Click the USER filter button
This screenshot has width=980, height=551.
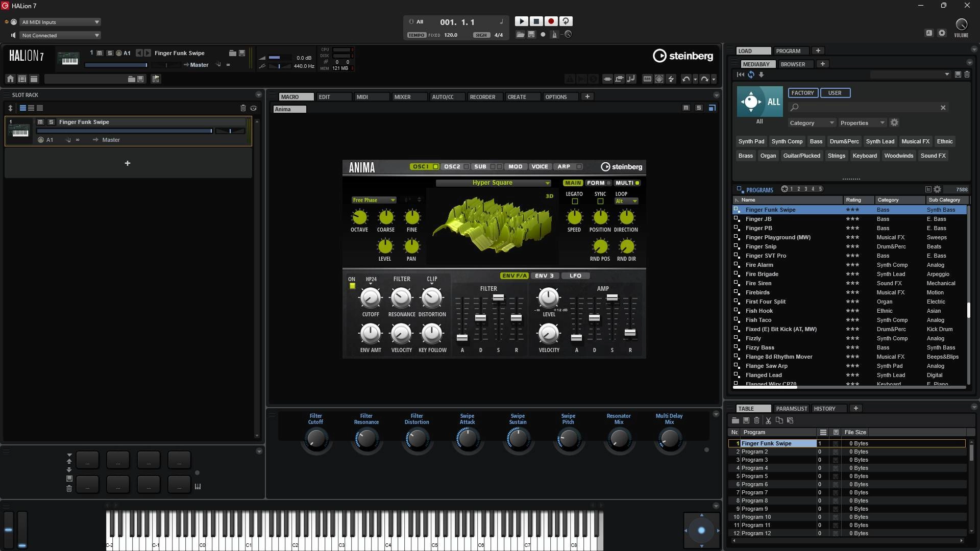pyautogui.click(x=835, y=93)
